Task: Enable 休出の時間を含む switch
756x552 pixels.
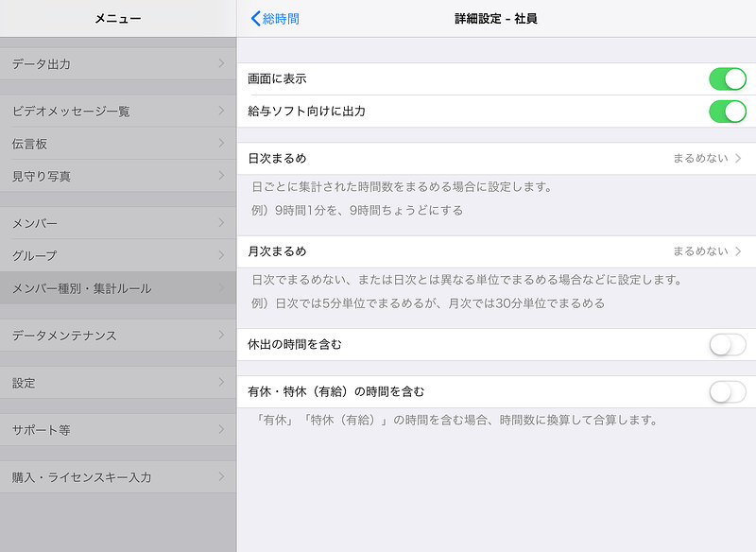Action: [x=727, y=345]
